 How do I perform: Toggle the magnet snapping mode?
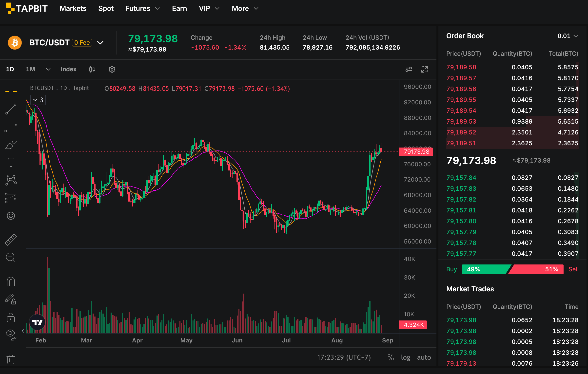click(x=11, y=281)
